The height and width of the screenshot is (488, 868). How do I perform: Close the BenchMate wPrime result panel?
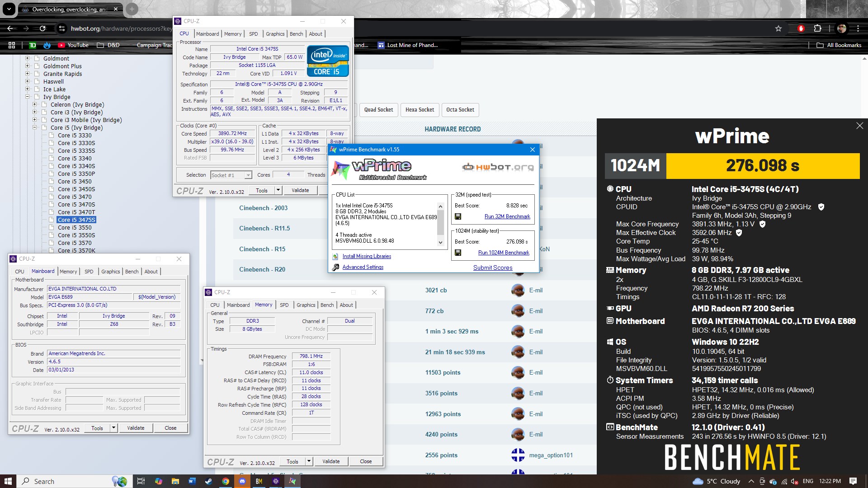pyautogui.click(x=859, y=126)
